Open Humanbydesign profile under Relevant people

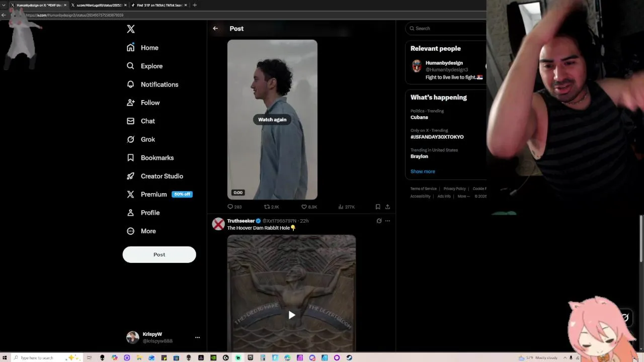[x=444, y=63]
